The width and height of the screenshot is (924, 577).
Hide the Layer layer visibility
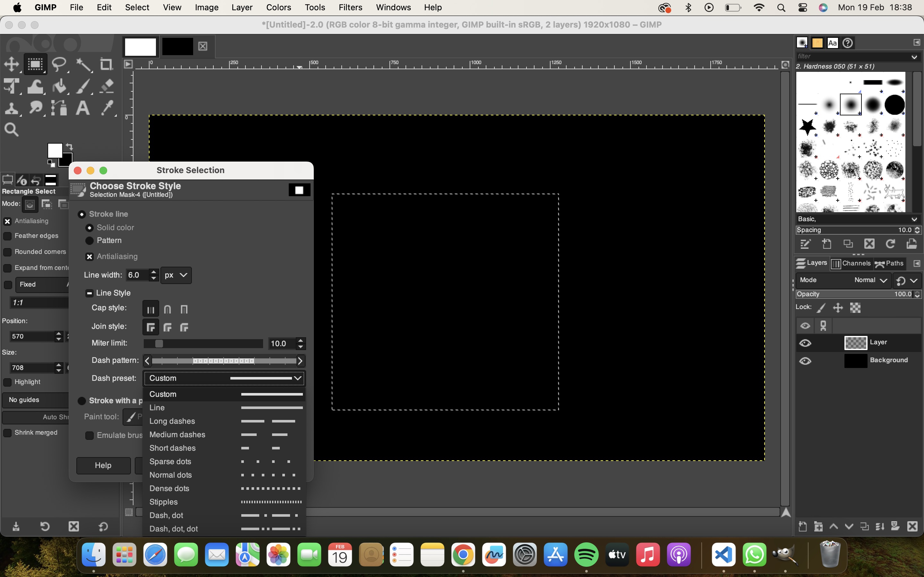tap(805, 342)
